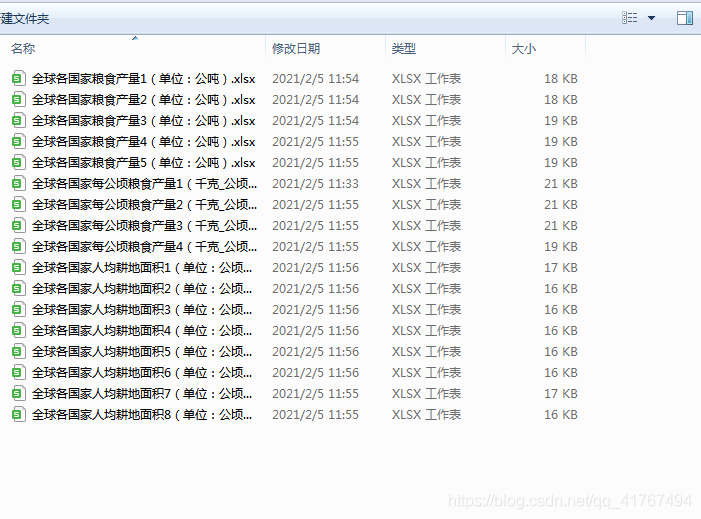The image size is (701, 519).
Task: Click the icon of 全球各国家人均耕地面积2 file
Action: pos(18,289)
